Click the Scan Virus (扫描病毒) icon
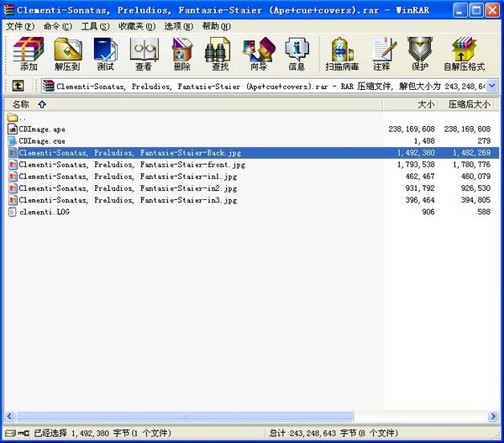 (x=342, y=54)
